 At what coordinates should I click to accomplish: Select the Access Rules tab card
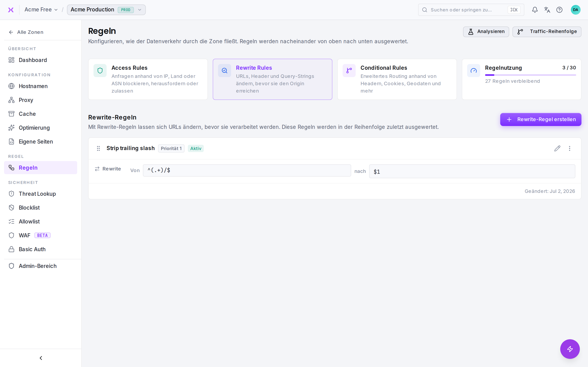coord(148,79)
